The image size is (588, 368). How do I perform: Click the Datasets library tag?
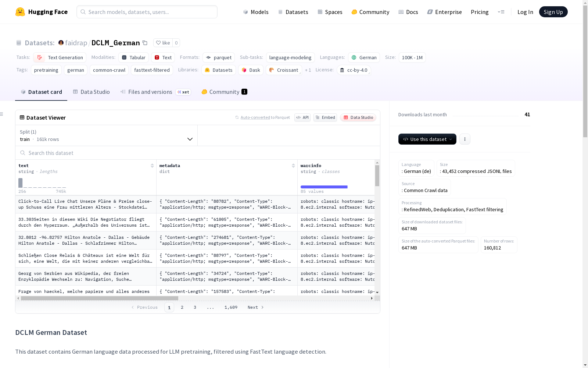click(x=219, y=70)
